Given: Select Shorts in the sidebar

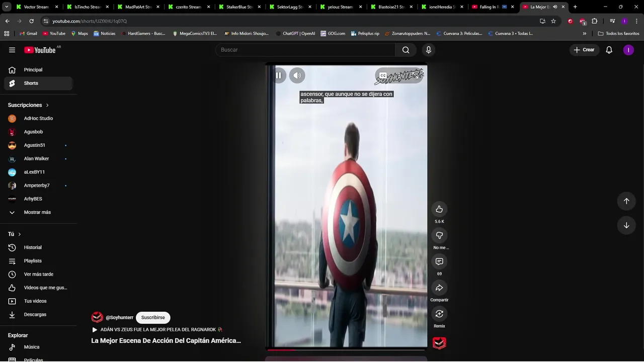Looking at the screenshot, I should (38, 83).
